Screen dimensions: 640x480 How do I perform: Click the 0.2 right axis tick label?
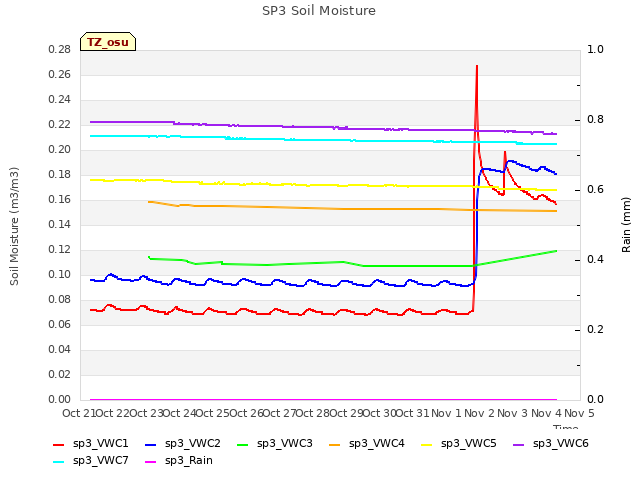click(x=595, y=330)
